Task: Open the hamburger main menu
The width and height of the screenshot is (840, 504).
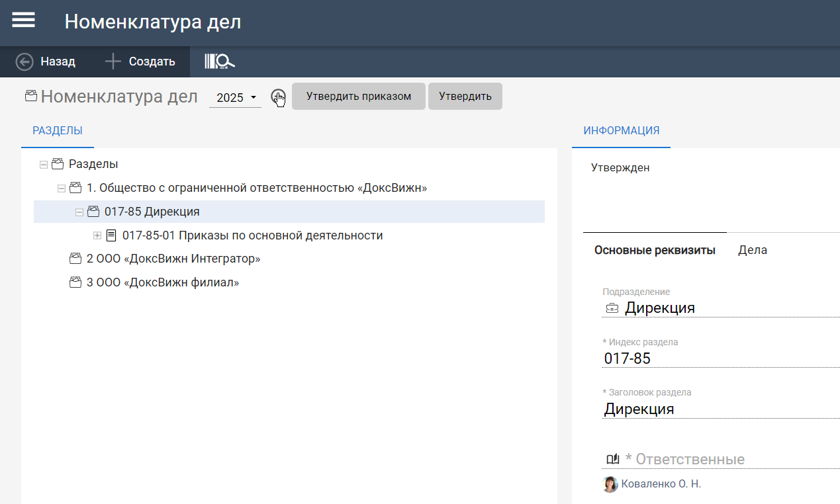Action: click(23, 21)
